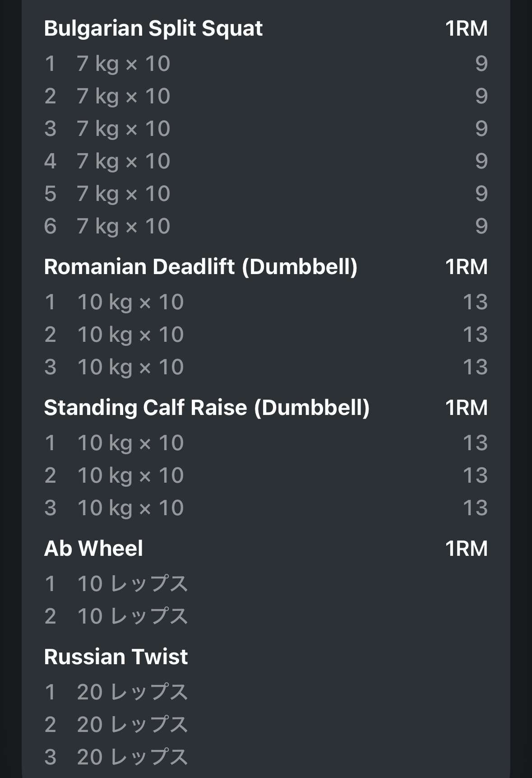Select set 2 of Ab Wheel
The height and width of the screenshot is (778, 532).
tap(132, 616)
